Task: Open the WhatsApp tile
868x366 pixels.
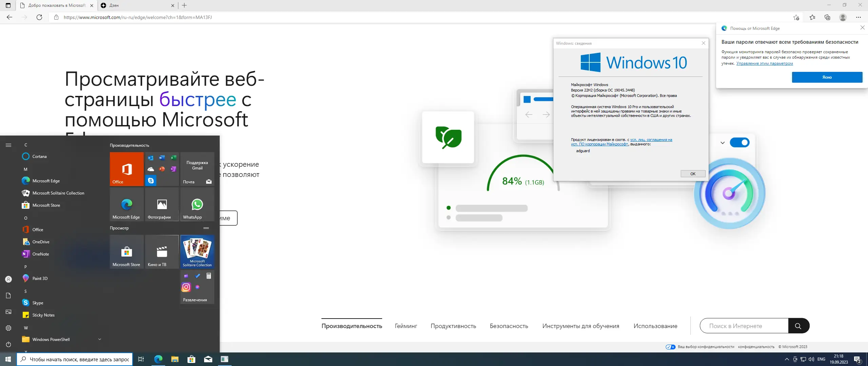Action: pyautogui.click(x=197, y=204)
